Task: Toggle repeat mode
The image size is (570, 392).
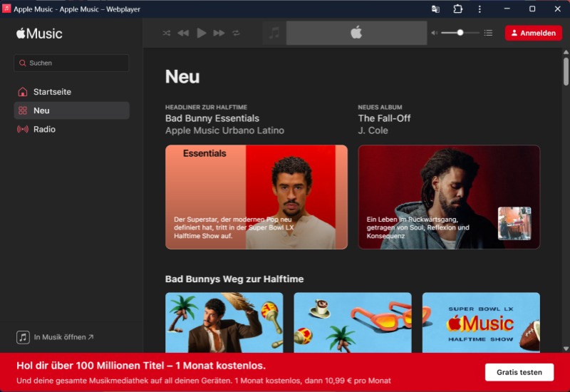Action: (237, 33)
